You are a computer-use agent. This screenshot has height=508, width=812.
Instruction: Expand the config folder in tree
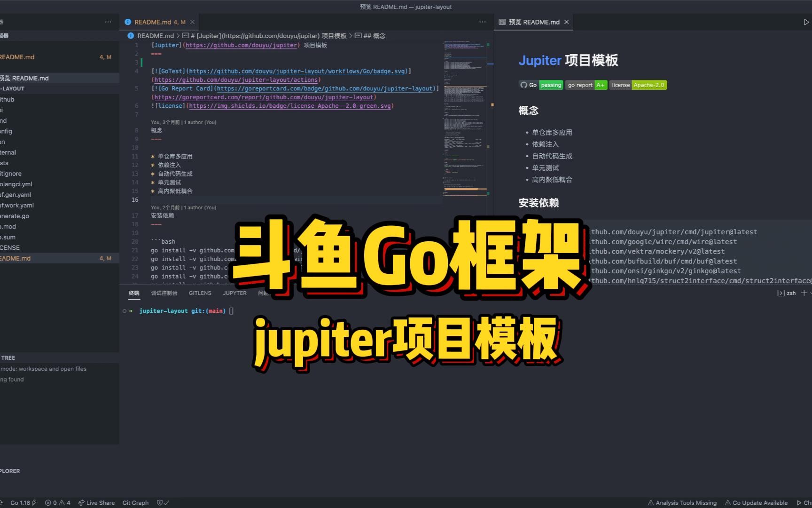coord(59,131)
